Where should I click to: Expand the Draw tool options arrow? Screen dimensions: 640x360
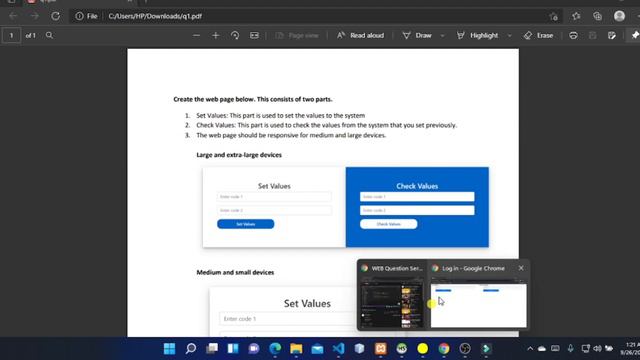click(x=442, y=36)
